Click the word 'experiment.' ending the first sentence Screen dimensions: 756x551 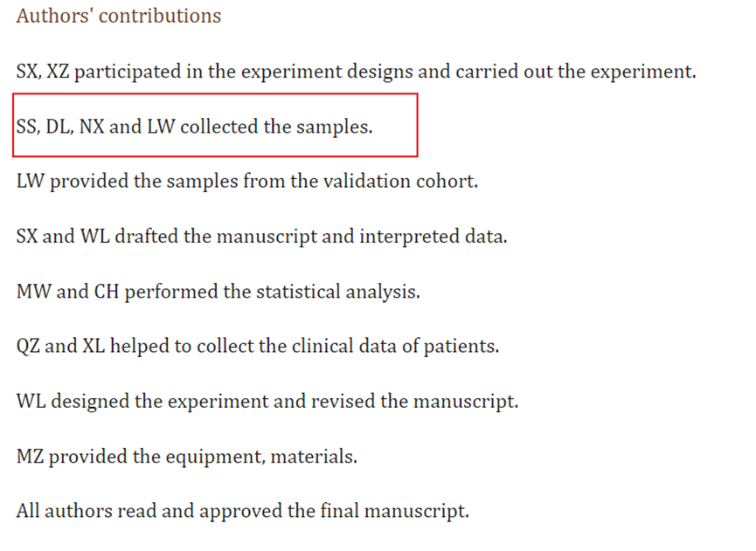643,72
